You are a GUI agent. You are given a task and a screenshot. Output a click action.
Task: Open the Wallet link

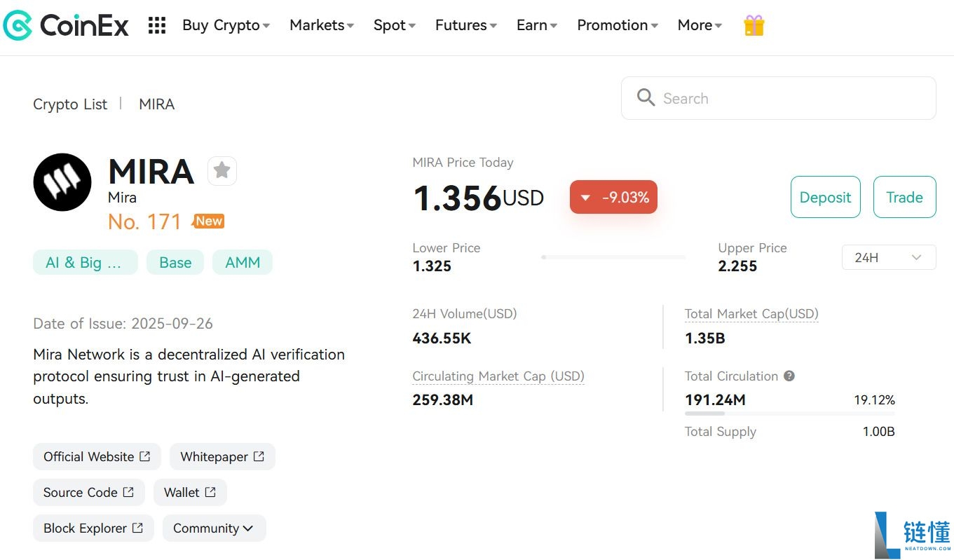190,492
